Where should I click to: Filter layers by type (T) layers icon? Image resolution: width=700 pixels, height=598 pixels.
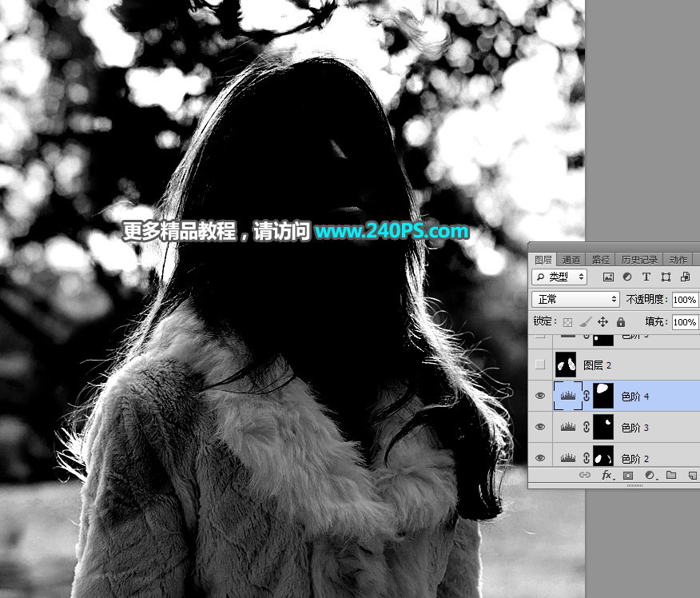[x=646, y=277]
